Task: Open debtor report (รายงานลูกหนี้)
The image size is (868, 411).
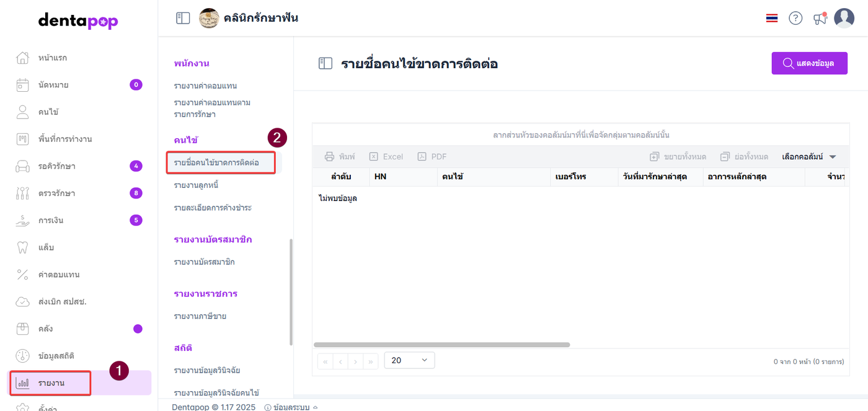Action: [x=196, y=185]
